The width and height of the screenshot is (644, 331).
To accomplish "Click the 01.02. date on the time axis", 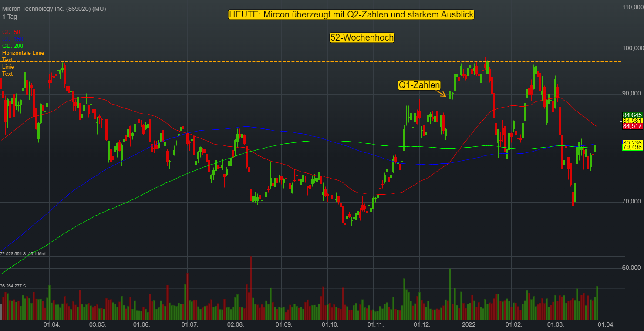I will pos(513,325).
